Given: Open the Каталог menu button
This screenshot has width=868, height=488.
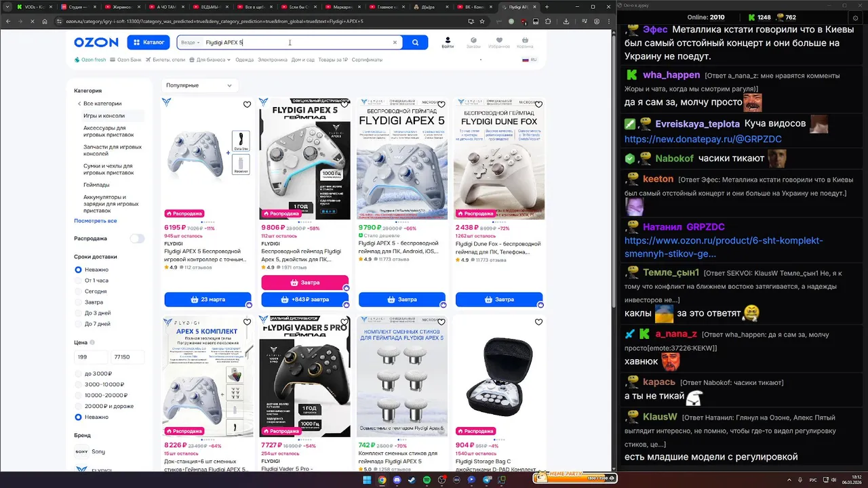Looking at the screenshot, I should point(149,42).
